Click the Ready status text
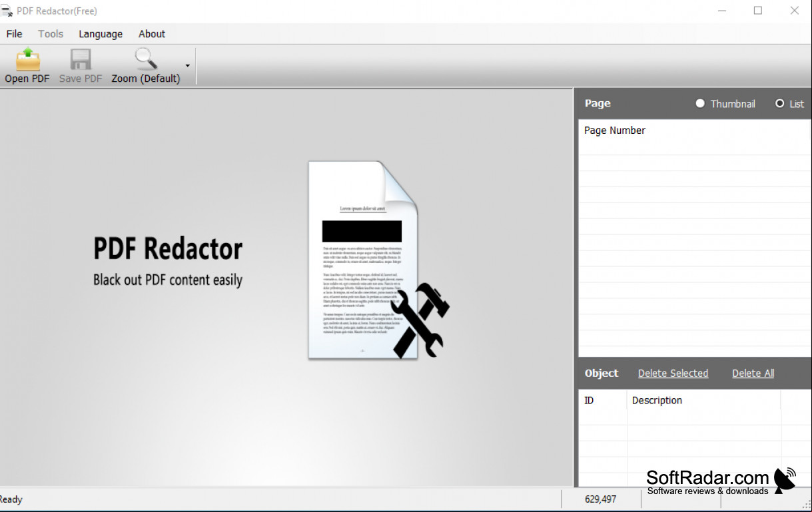This screenshot has width=812, height=512. [x=11, y=499]
